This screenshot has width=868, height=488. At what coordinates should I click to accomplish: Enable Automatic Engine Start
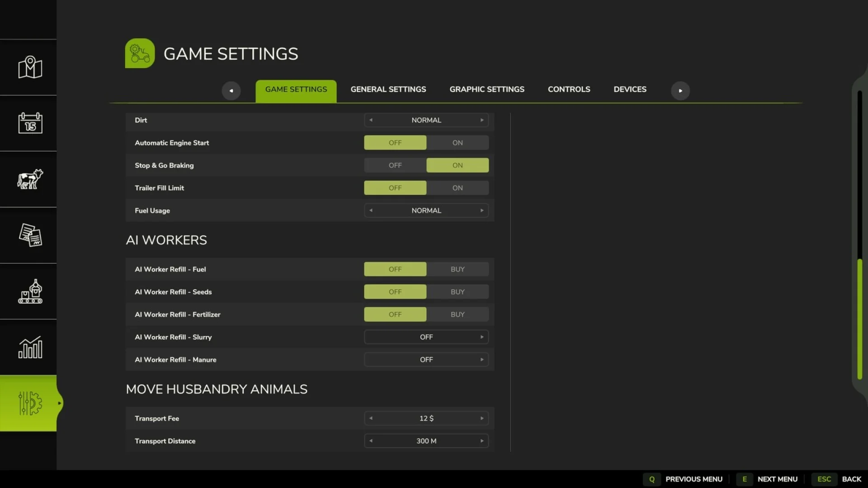pos(457,142)
